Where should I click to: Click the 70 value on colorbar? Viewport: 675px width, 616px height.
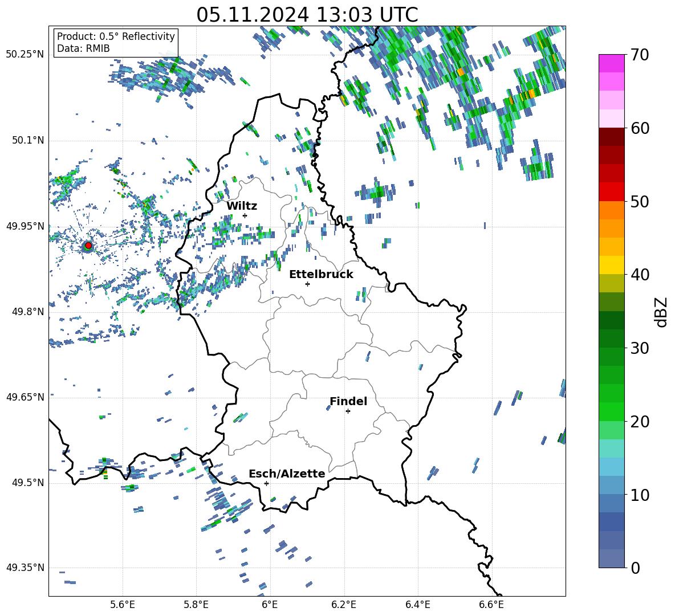click(639, 55)
